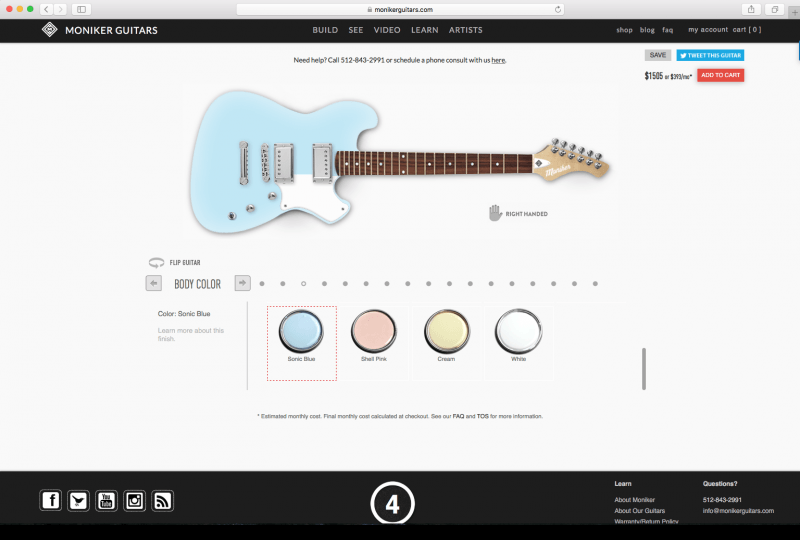The image size is (800, 540).
Task: Open the ARTISTS menu
Action: 465,30
